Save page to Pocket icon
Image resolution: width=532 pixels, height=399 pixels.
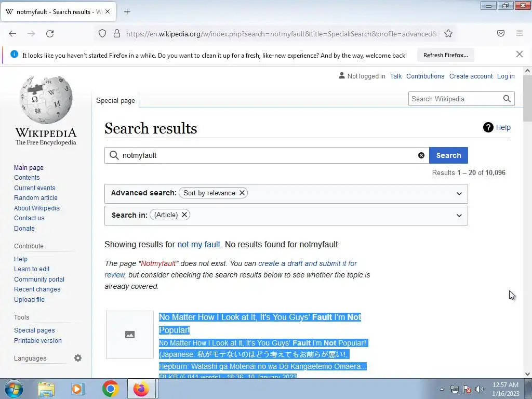tap(500, 33)
